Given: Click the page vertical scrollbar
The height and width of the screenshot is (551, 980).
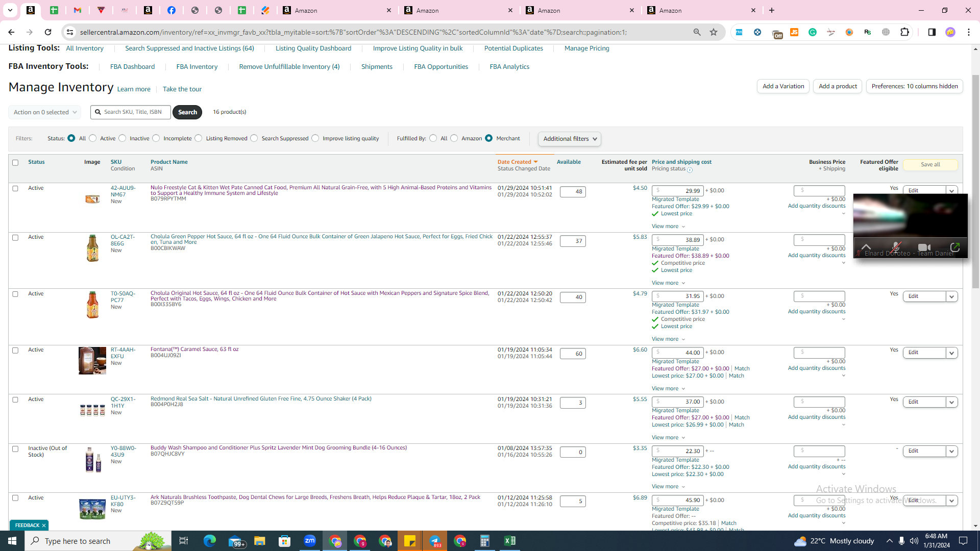Looking at the screenshot, I should point(975,181).
